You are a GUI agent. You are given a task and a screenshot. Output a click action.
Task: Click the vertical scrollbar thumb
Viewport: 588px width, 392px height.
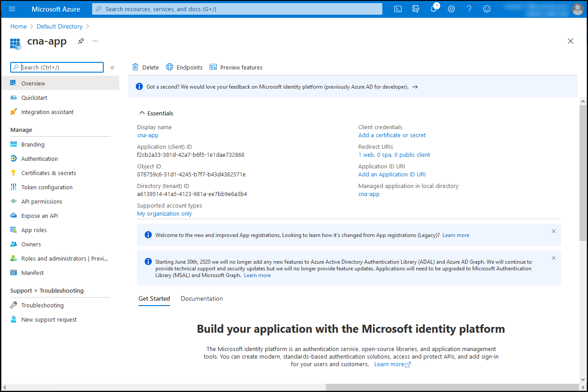583,173
